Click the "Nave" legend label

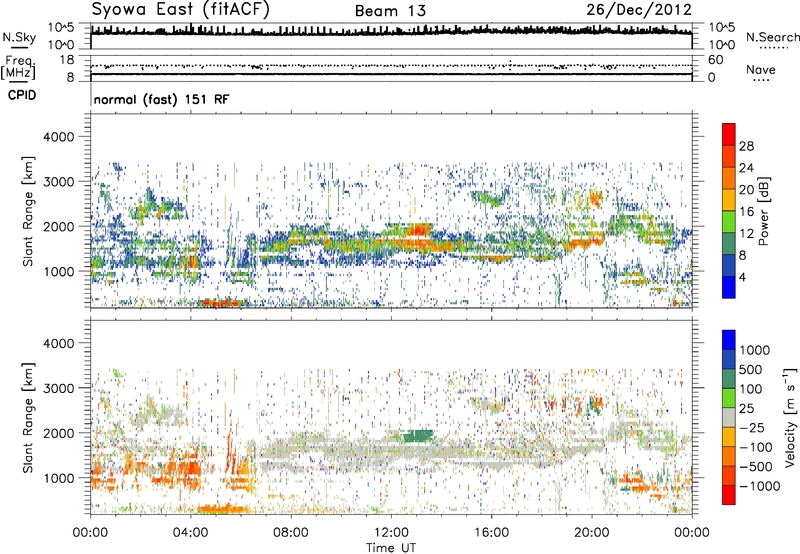(x=761, y=70)
